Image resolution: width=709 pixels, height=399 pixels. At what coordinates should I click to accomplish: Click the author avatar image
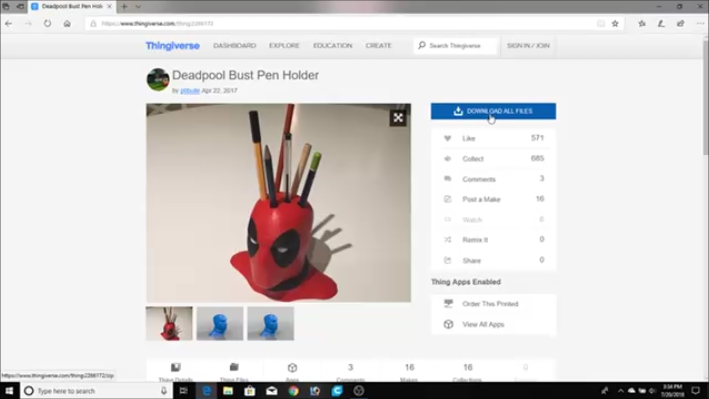pos(158,80)
